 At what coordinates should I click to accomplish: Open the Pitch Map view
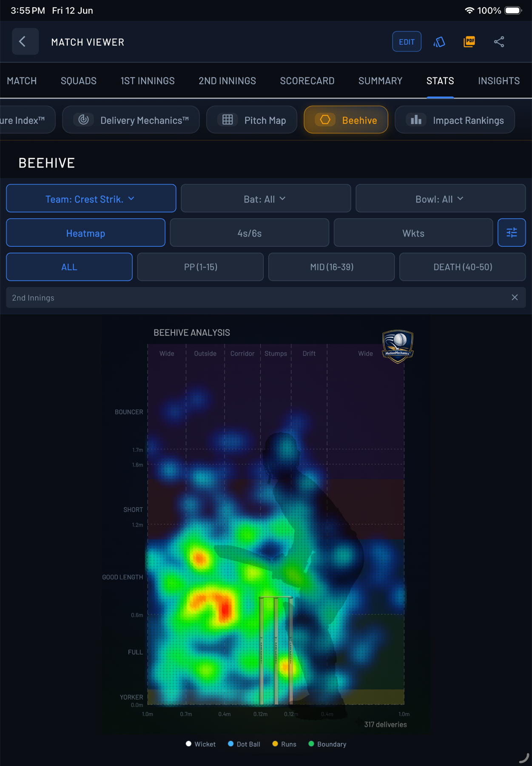click(x=252, y=120)
